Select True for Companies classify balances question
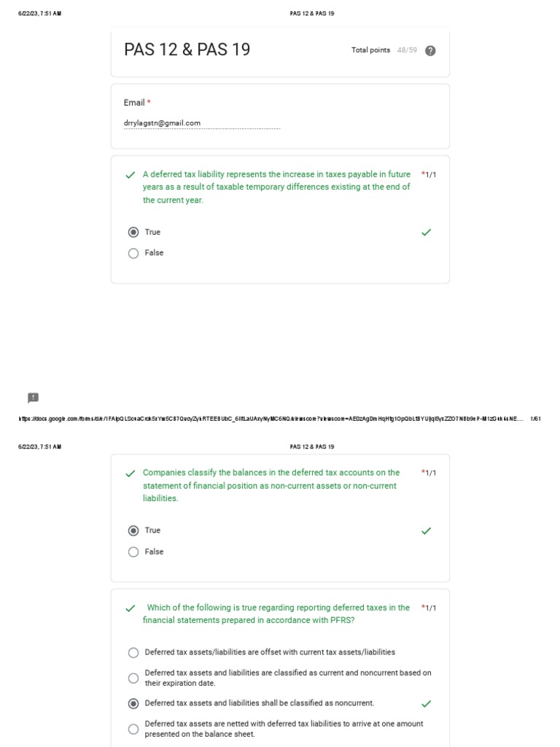This screenshot has width=560, height=747. point(133,531)
